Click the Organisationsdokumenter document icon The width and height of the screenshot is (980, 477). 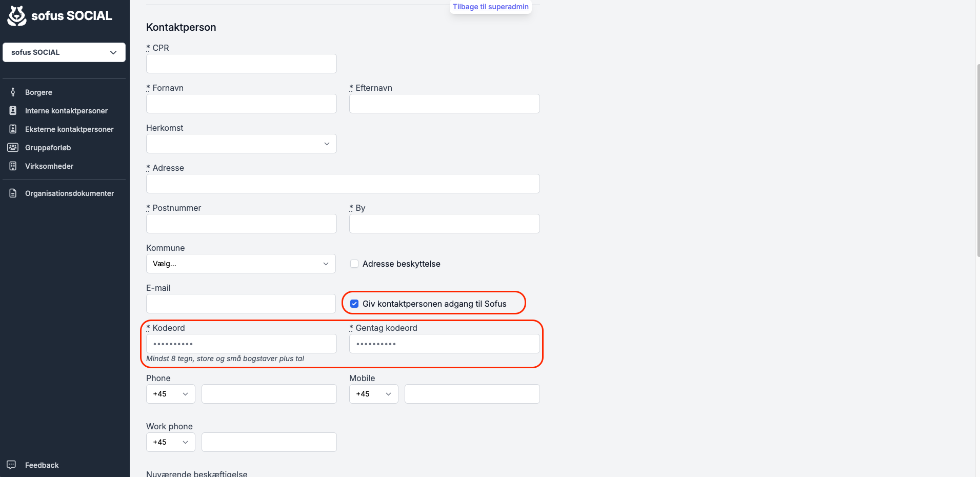[13, 193]
